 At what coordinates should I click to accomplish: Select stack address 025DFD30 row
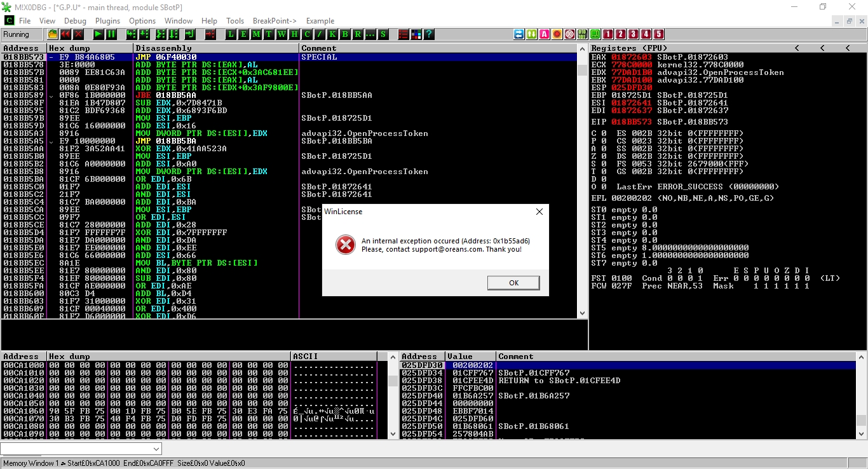pyautogui.click(x=628, y=365)
